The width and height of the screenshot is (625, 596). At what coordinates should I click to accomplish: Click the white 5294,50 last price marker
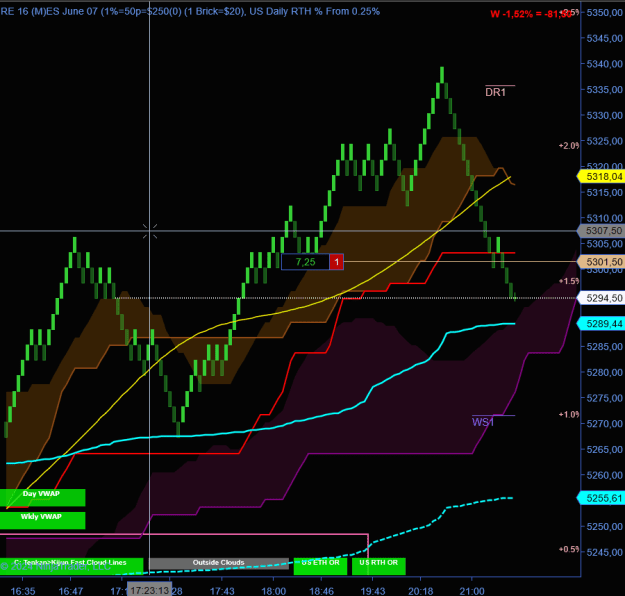(x=601, y=298)
